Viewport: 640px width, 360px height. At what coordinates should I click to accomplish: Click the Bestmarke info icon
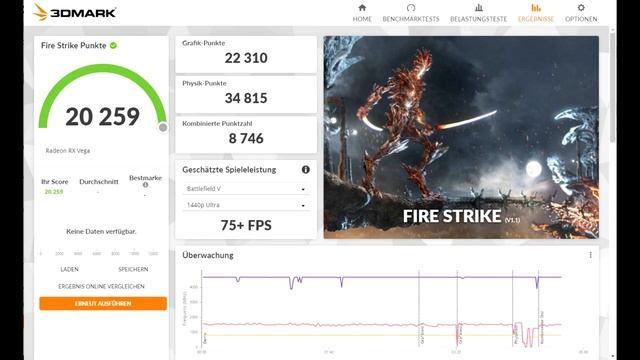[145, 185]
